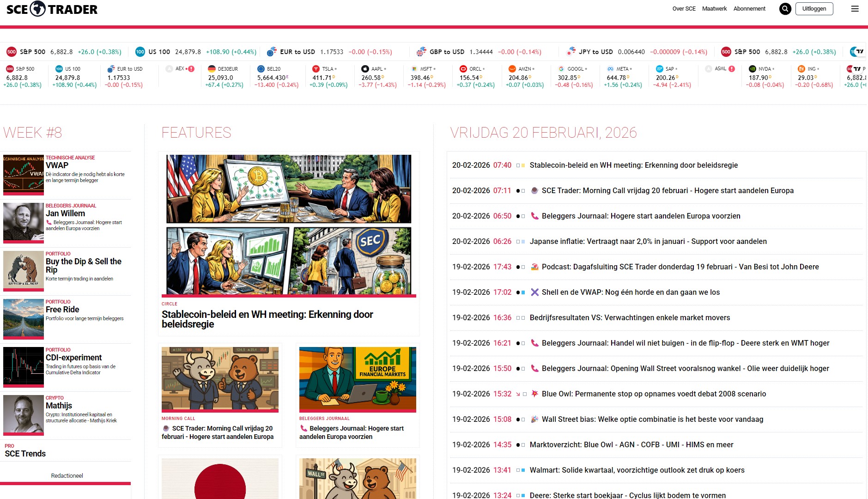Open the Abonnement menu item

[749, 9]
